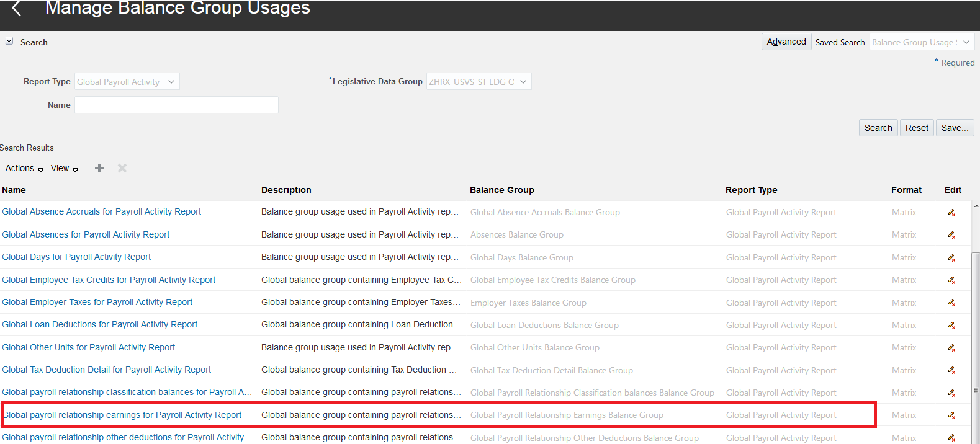
Task: Select 'Global Tax Deduction Detail Balance Group' cell
Action: coord(552,370)
